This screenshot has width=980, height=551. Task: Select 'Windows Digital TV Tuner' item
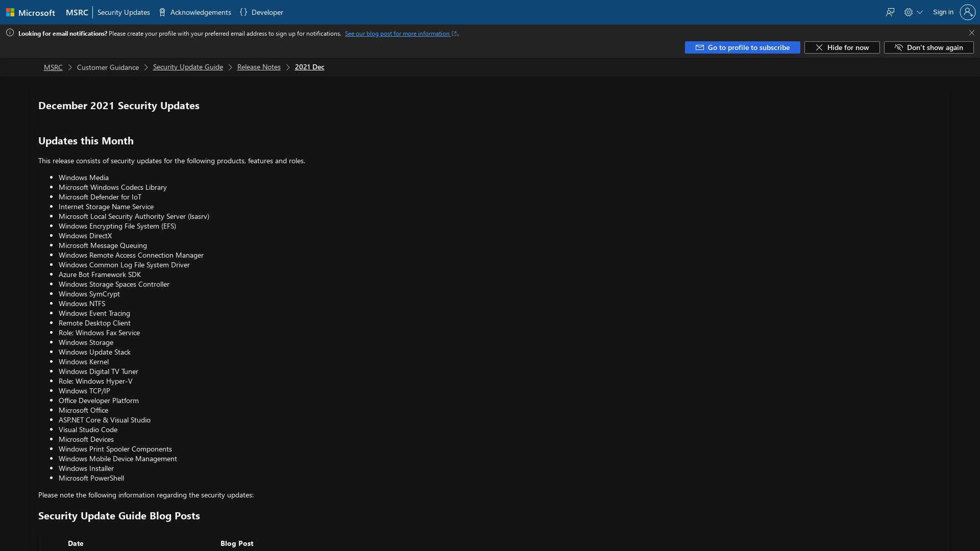click(99, 371)
